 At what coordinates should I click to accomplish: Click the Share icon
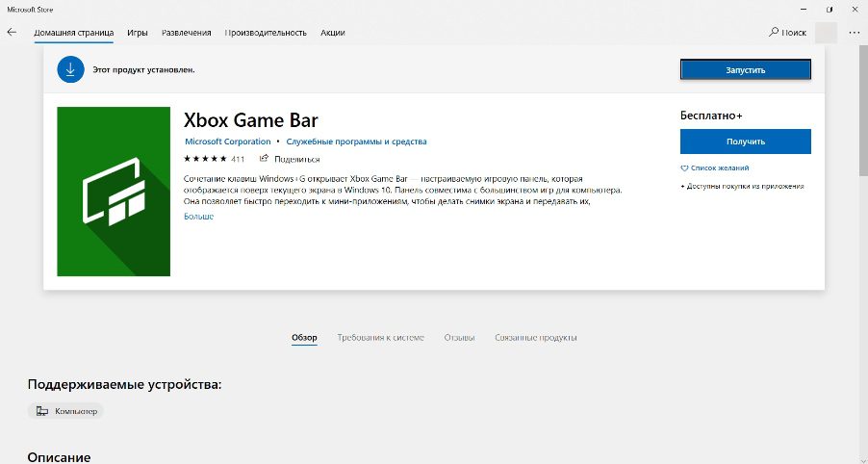[x=264, y=159]
